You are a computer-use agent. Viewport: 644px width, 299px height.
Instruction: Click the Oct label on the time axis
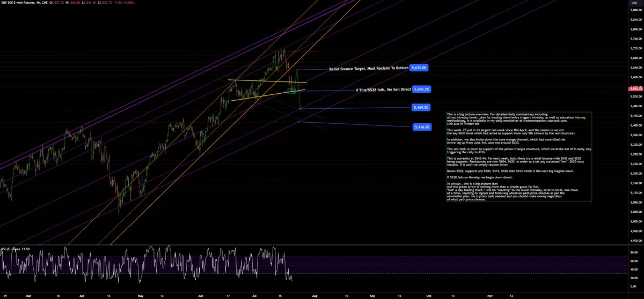click(x=428, y=295)
